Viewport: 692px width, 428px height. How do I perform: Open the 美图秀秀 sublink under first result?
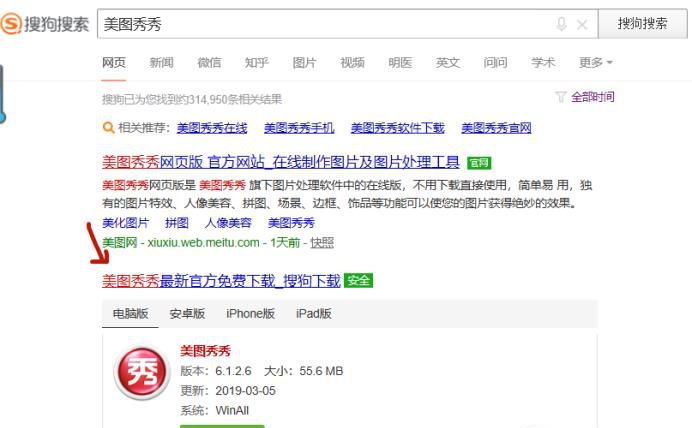[291, 223]
